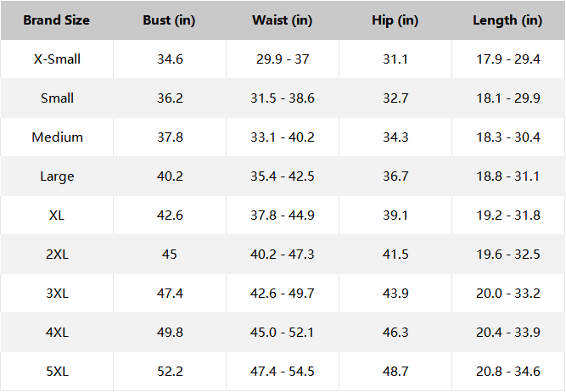Image resolution: width=566 pixels, height=392 pixels.
Task: Select Small waist range 31.5 - 38.6
Action: click(x=283, y=98)
